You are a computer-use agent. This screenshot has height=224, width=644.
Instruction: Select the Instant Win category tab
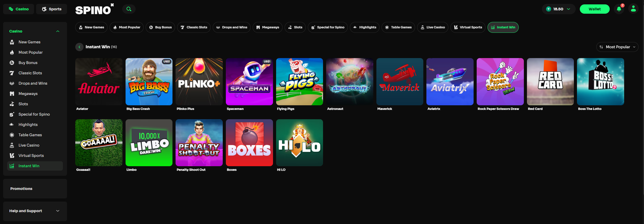coord(503,27)
